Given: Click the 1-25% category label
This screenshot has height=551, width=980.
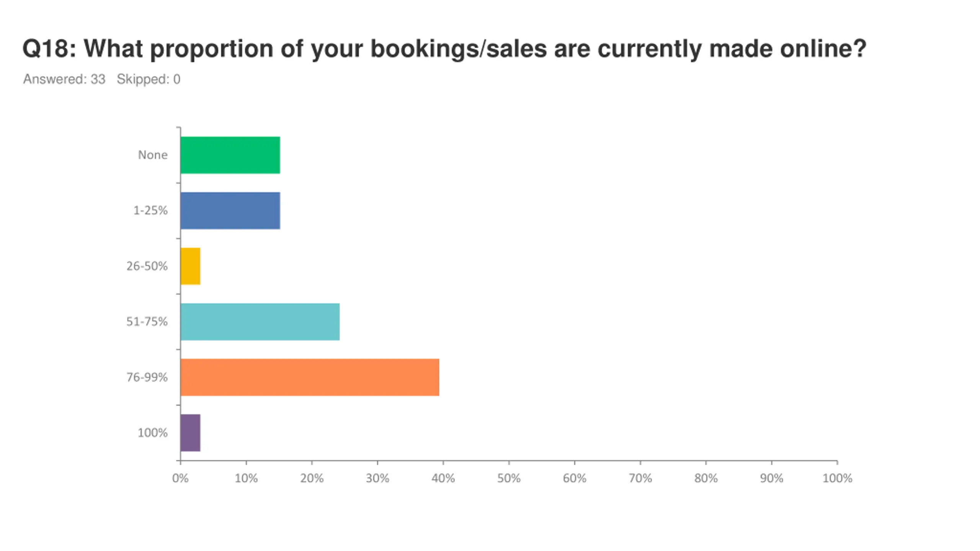Looking at the screenshot, I should [x=150, y=210].
